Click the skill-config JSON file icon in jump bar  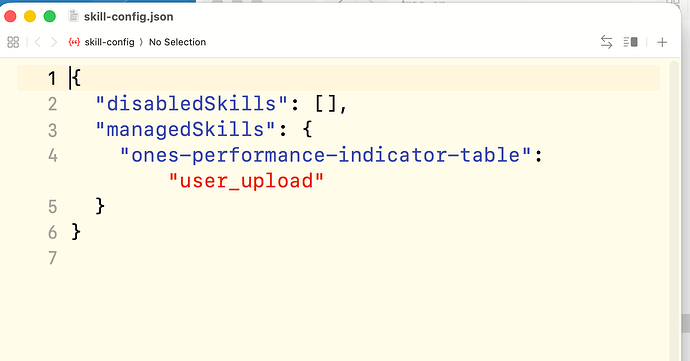point(74,42)
